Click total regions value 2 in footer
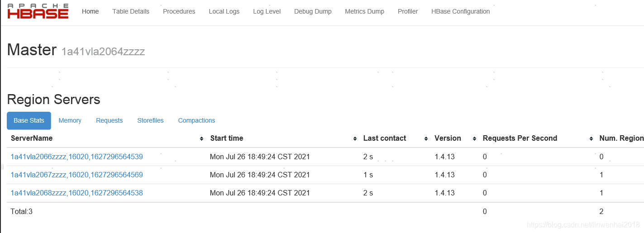This screenshot has width=644, height=233. tap(601, 211)
